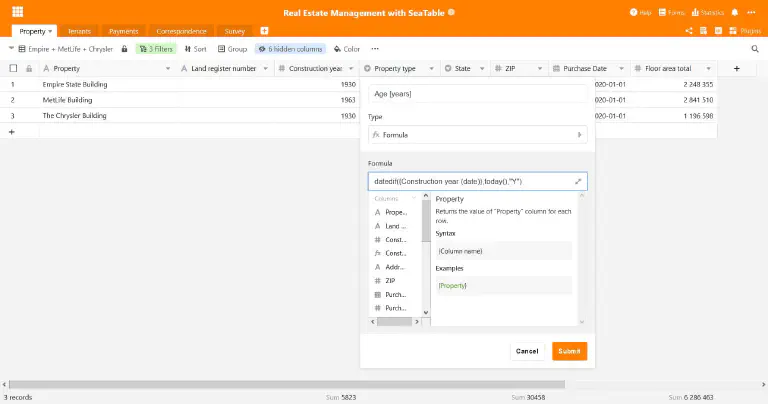Click the column list vertical scrollbar
This screenshot has width=768, height=404.
tap(426, 220)
